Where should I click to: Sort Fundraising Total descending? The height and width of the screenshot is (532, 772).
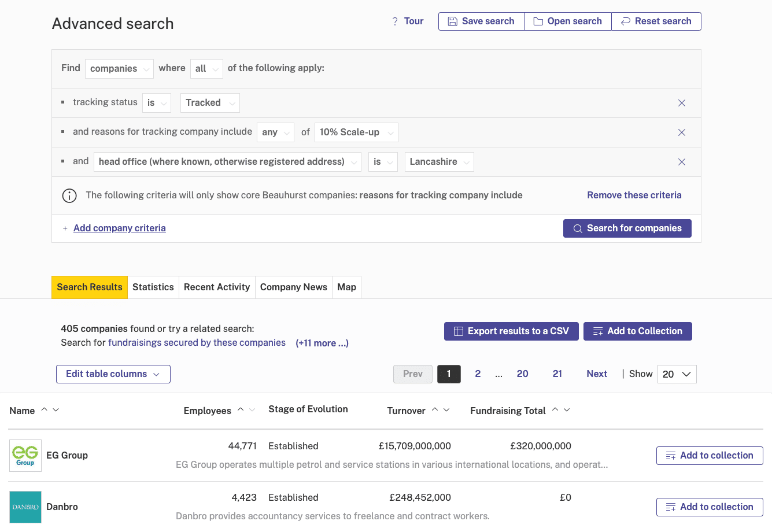pyautogui.click(x=567, y=410)
